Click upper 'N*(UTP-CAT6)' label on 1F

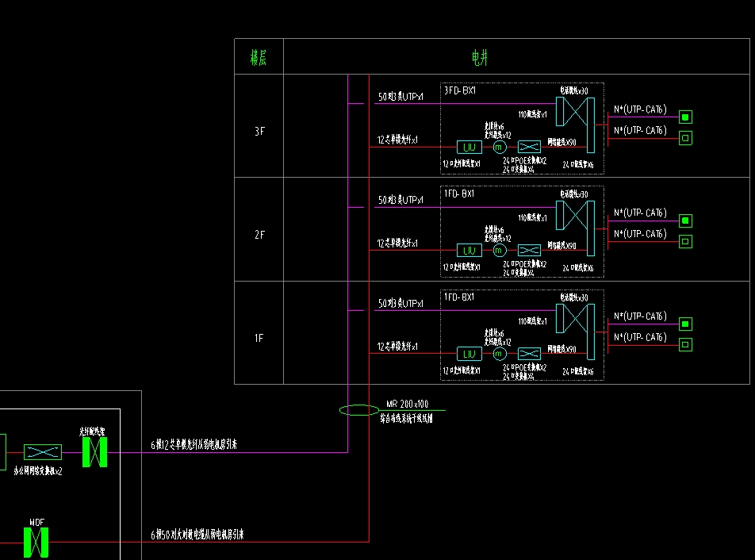[x=641, y=316]
